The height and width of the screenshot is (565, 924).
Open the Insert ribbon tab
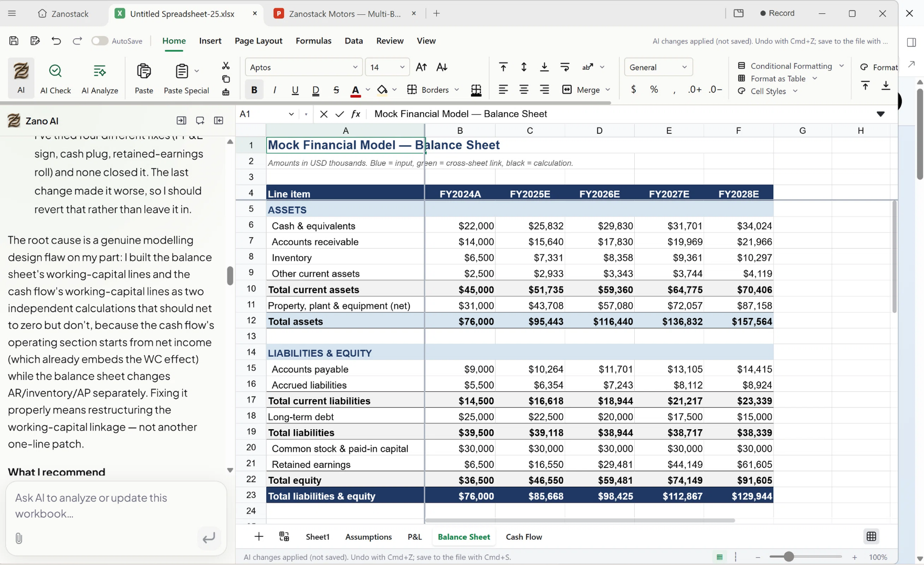[210, 41]
